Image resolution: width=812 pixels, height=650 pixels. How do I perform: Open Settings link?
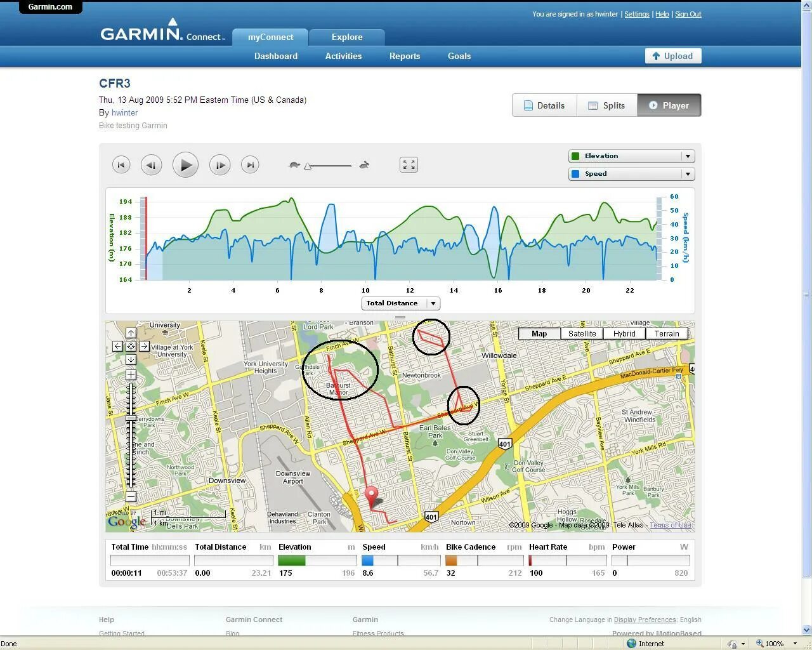[x=637, y=14]
